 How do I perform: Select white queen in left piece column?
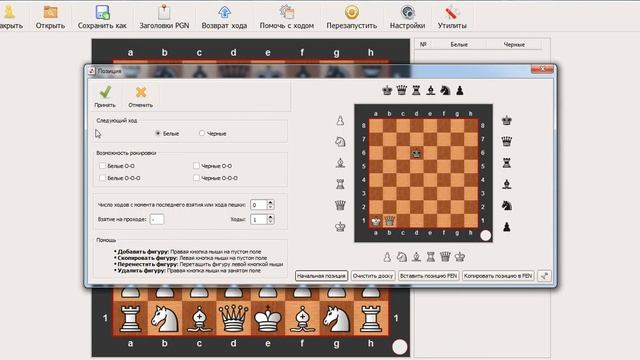pos(340,205)
